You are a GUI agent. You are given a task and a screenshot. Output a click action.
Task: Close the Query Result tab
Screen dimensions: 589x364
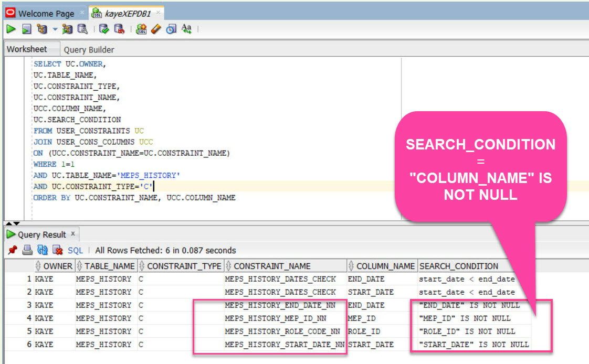(x=73, y=234)
